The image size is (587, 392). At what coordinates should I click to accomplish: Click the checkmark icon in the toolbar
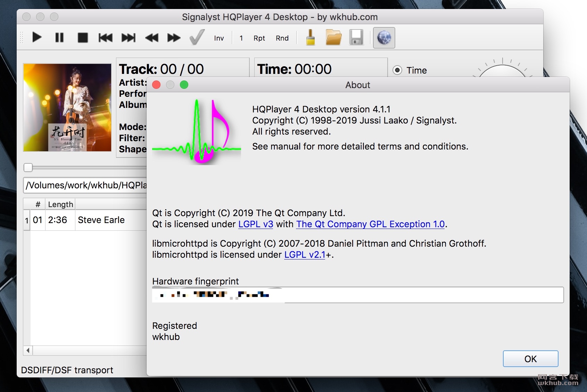(197, 37)
